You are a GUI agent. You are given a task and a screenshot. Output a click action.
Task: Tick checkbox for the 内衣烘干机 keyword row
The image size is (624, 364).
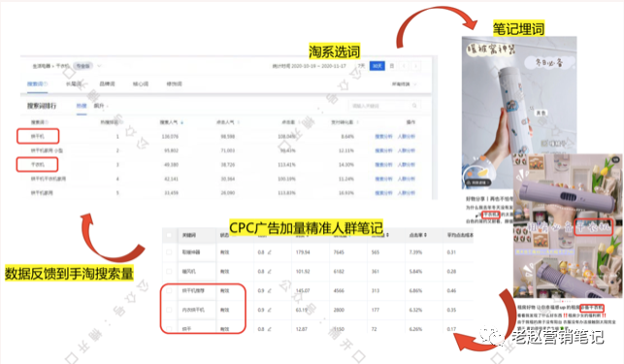tap(169, 310)
